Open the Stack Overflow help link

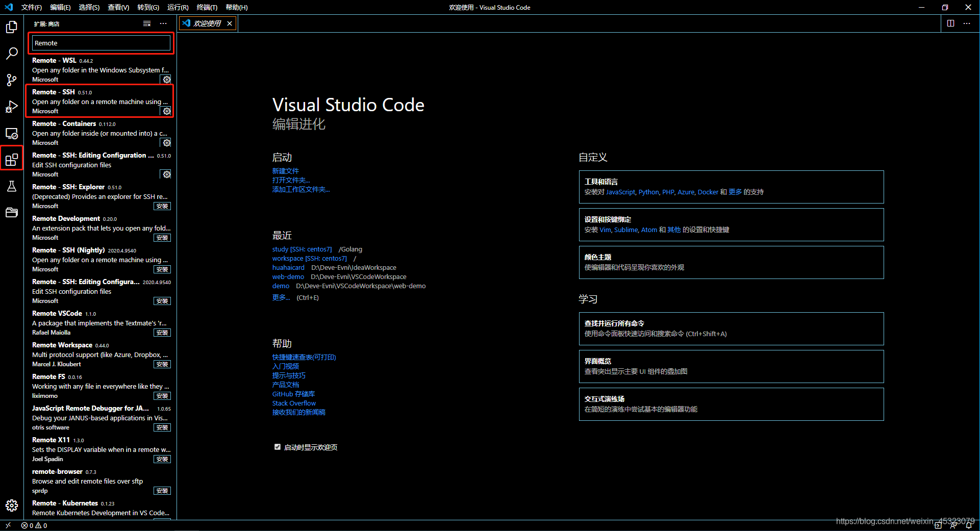294,403
